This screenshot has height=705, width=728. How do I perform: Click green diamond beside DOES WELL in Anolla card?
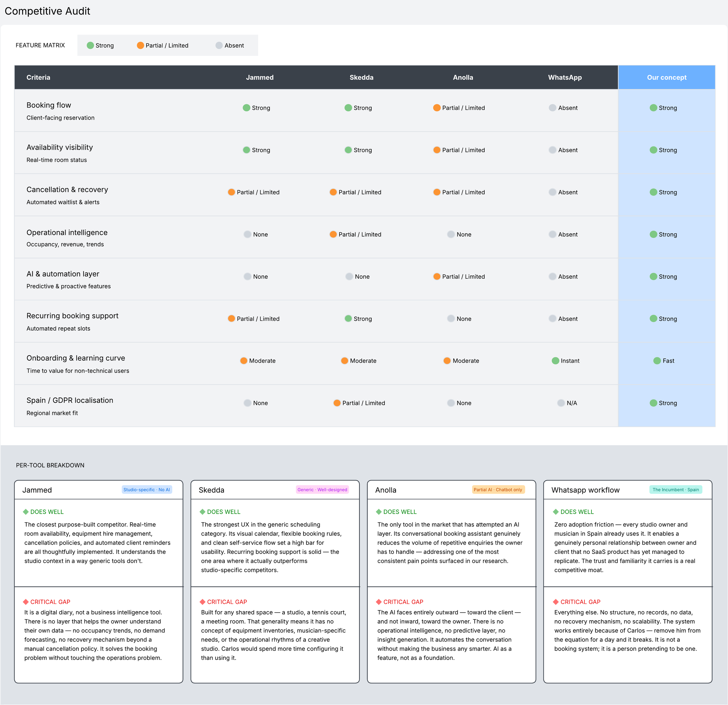[x=379, y=512]
